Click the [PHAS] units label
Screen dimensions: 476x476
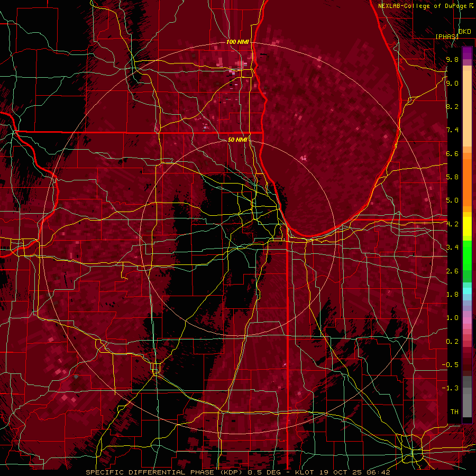pos(447,36)
